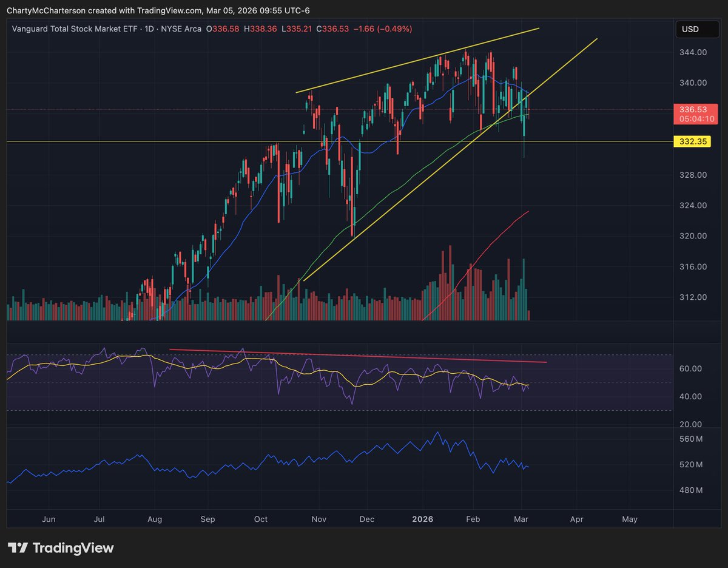The height and width of the screenshot is (568, 728).
Task: Click the Apr label on time axis
Action: tap(577, 519)
